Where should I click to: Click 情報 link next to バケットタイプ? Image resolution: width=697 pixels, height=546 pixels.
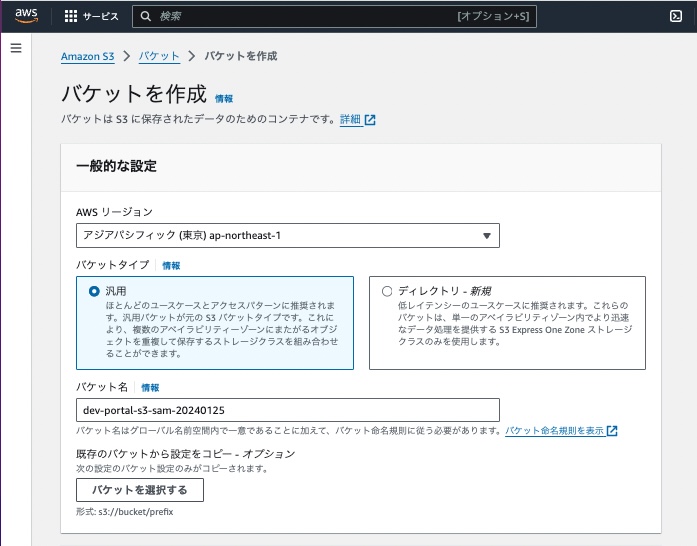click(x=171, y=265)
